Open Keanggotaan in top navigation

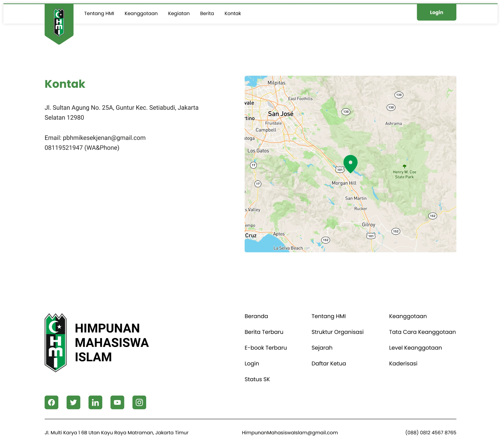141,13
